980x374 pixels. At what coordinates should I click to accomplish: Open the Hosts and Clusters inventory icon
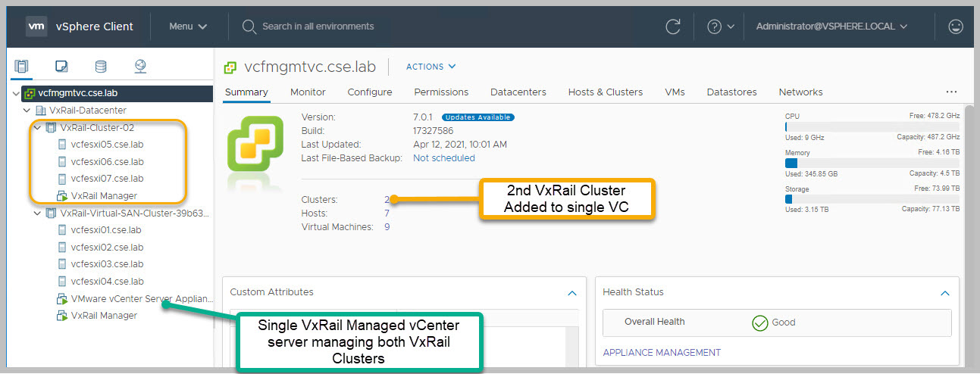coord(21,67)
